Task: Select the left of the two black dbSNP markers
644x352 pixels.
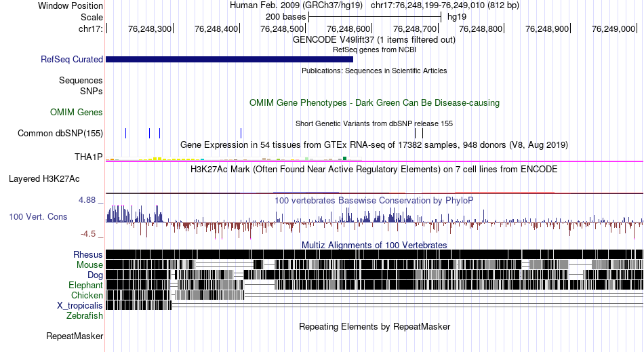Action: coord(416,133)
